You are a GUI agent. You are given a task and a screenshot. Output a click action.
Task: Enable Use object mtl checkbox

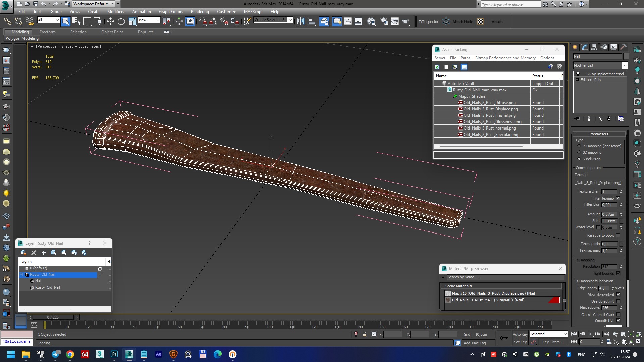click(x=618, y=301)
